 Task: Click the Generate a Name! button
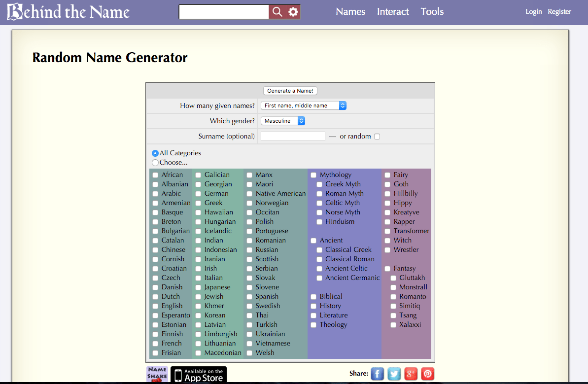(x=290, y=91)
